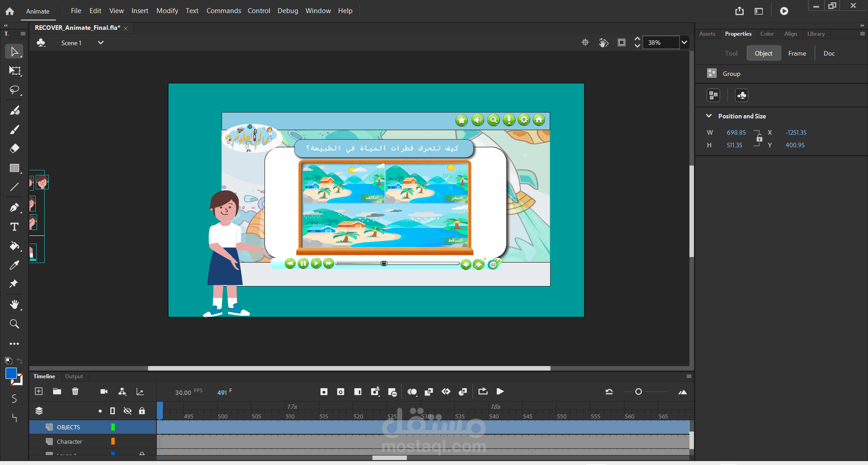
Task: Click the Add Camera icon in timeline
Action: [x=104, y=392]
